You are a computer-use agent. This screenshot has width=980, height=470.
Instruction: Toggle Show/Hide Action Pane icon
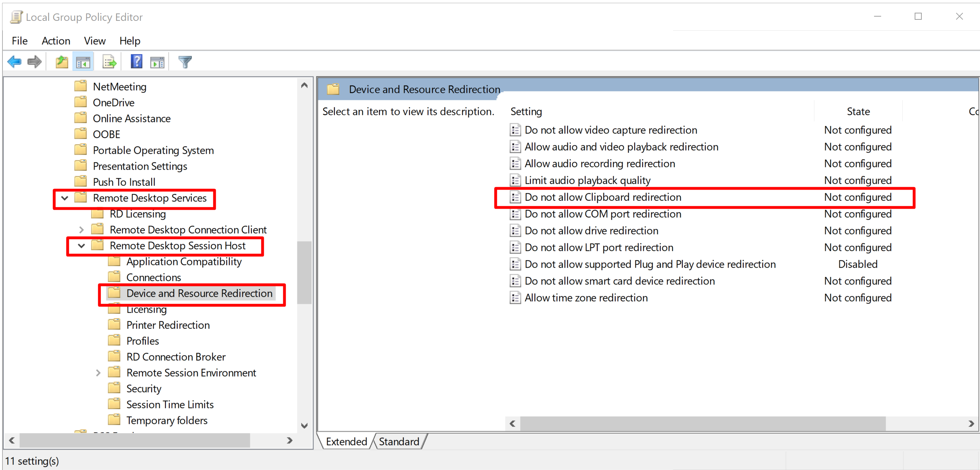pos(157,61)
